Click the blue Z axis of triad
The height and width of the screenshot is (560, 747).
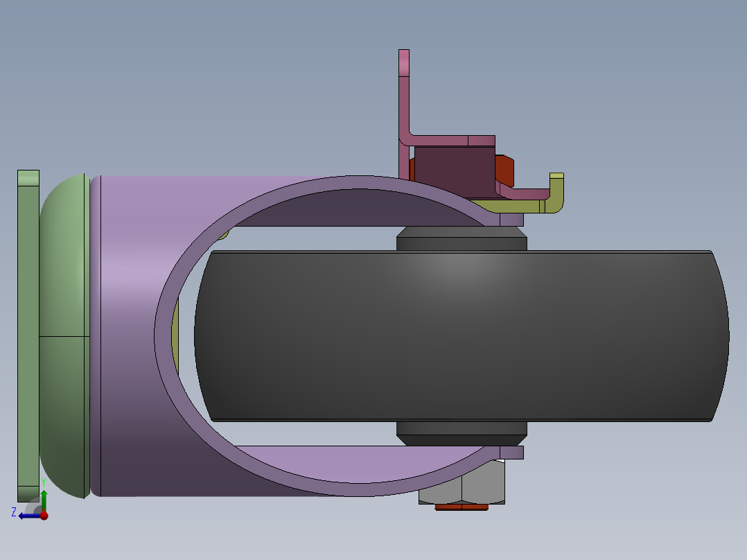coord(28,516)
